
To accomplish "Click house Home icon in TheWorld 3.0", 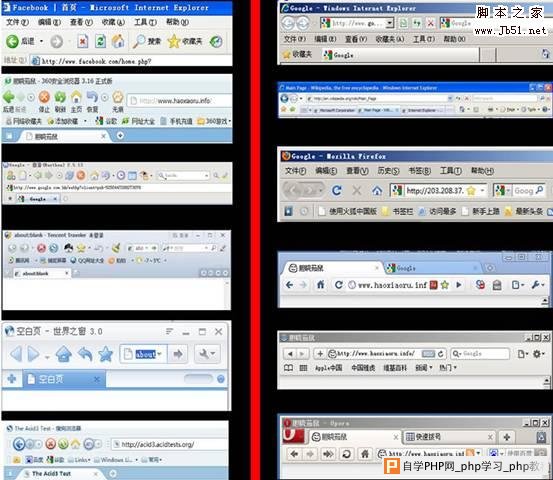I will point(64,354).
